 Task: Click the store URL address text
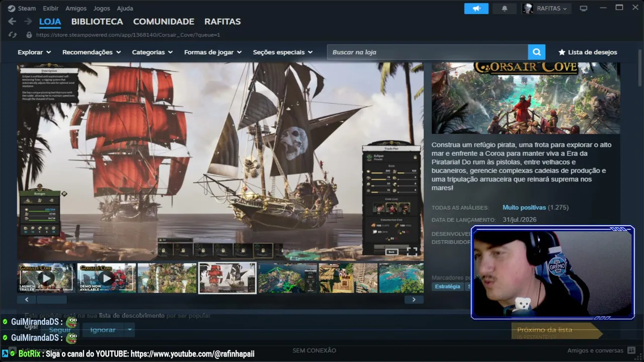(x=128, y=35)
